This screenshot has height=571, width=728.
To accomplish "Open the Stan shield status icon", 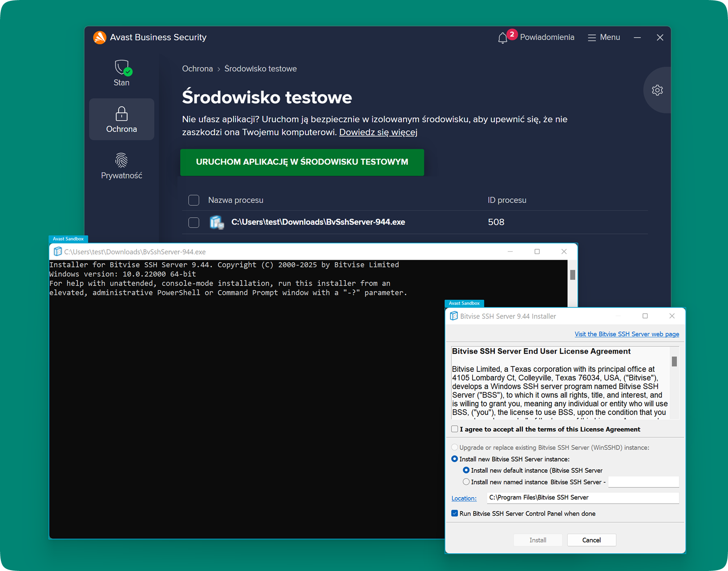I will click(x=121, y=68).
